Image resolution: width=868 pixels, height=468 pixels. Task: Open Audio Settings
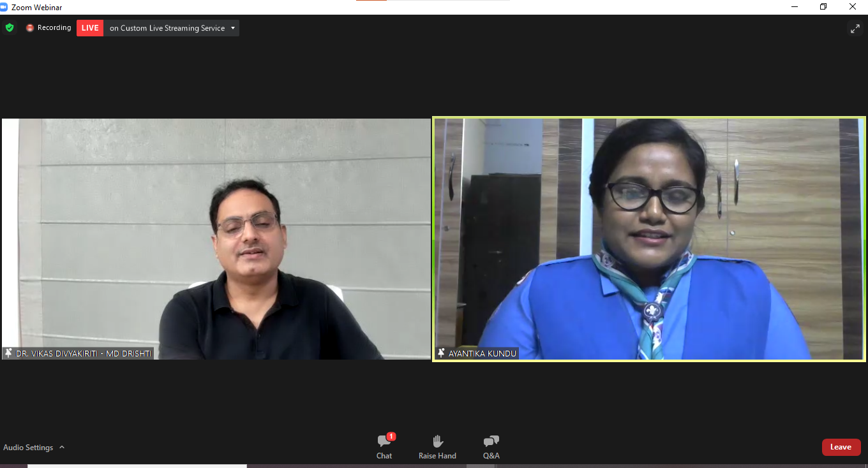[x=28, y=448]
